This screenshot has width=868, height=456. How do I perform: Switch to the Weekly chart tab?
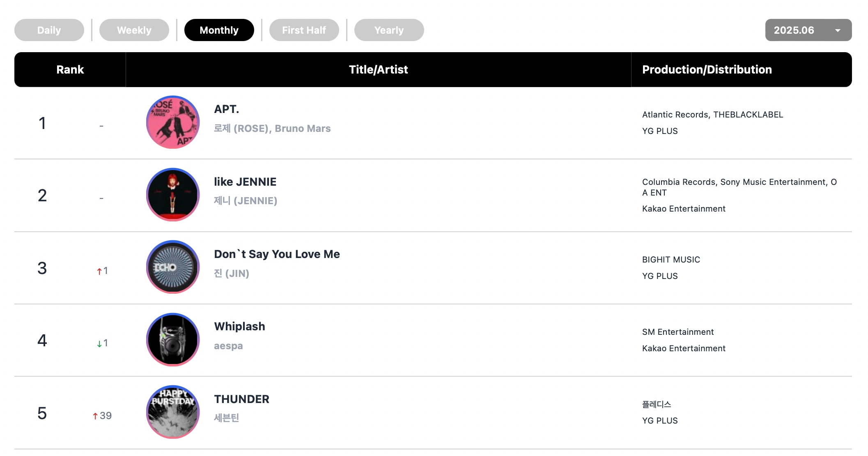tap(134, 30)
